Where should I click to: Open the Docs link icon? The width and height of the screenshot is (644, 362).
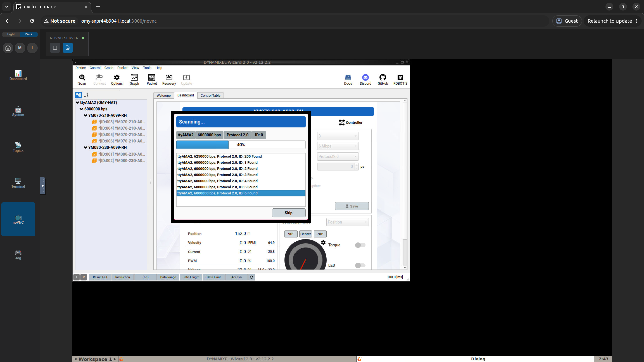pyautogui.click(x=348, y=79)
